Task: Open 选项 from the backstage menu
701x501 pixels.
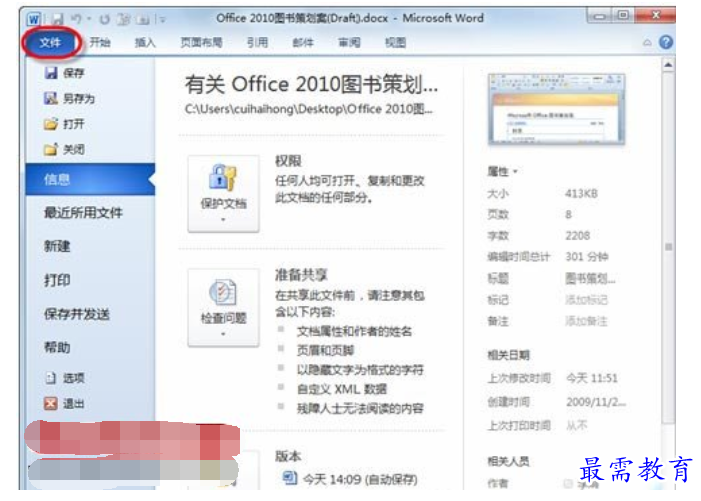Action: (x=65, y=378)
